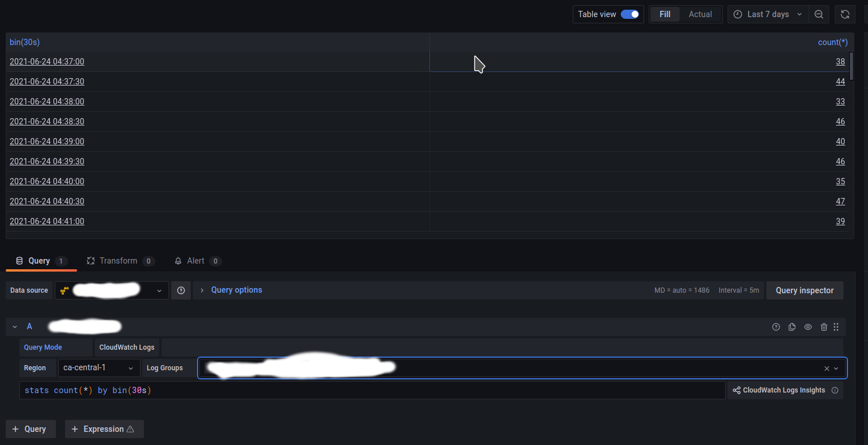Zoom out the time range
The image size is (868, 445).
point(819,14)
